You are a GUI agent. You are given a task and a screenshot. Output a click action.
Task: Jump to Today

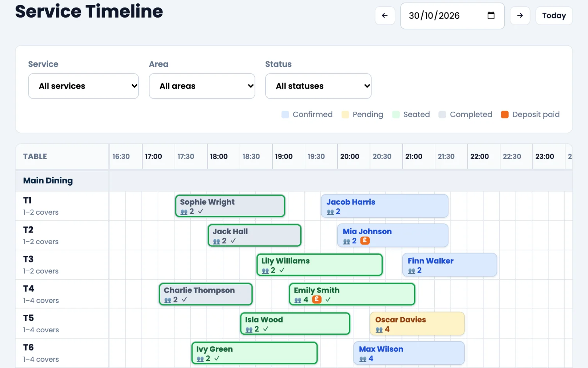coord(554,15)
